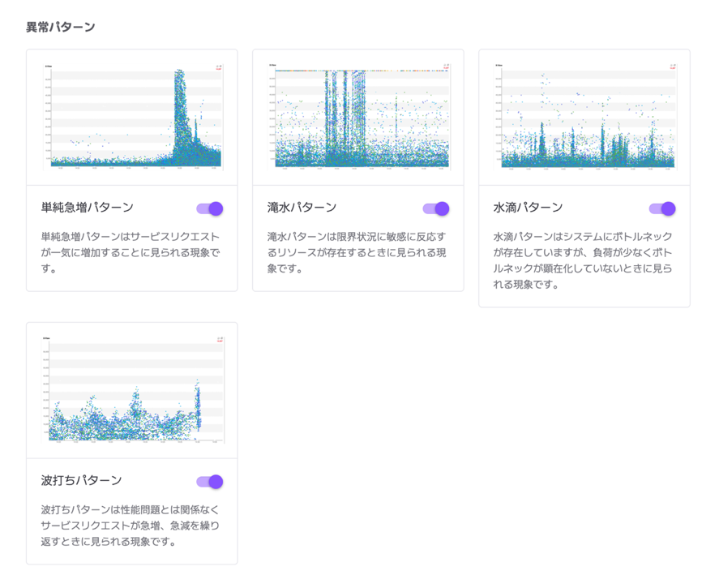
Task: Click the small icons atop 単純急増 chart corner
Action: click(219, 67)
